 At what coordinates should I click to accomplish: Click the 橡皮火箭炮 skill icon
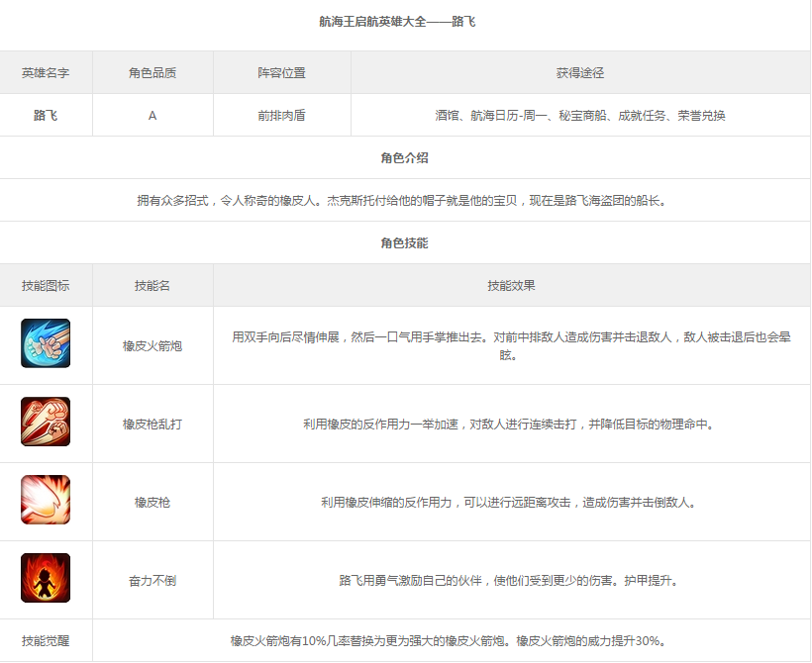pos(46,343)
